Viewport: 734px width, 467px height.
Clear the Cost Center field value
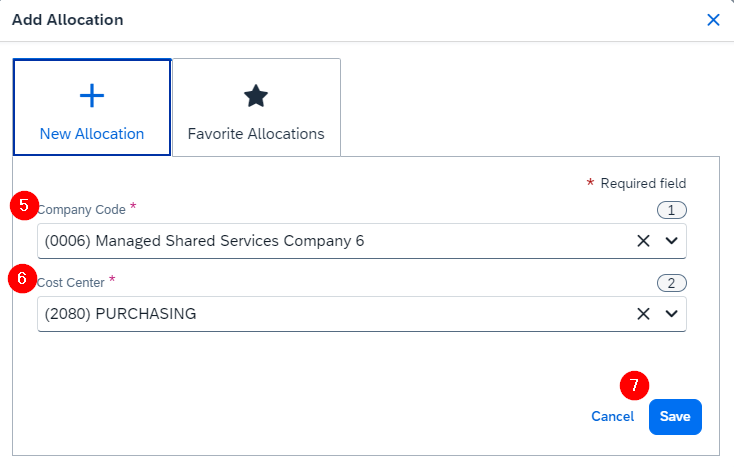click(644, 314)
